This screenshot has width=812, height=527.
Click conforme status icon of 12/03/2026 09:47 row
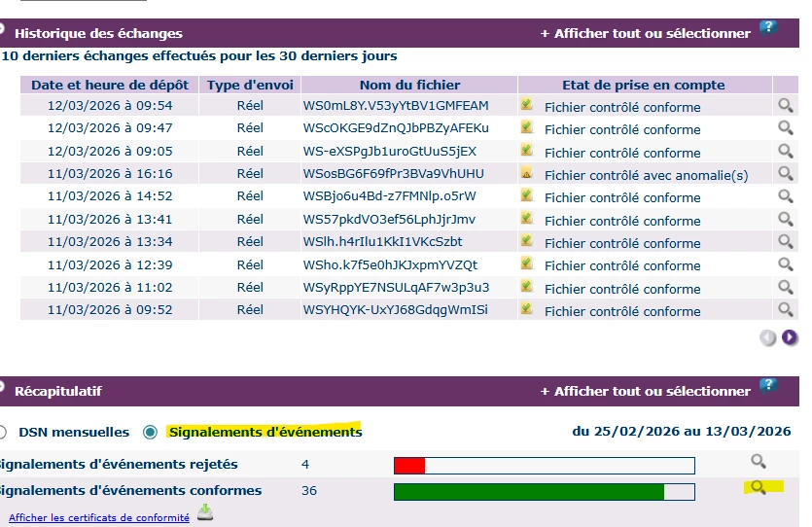pos(527,126)
